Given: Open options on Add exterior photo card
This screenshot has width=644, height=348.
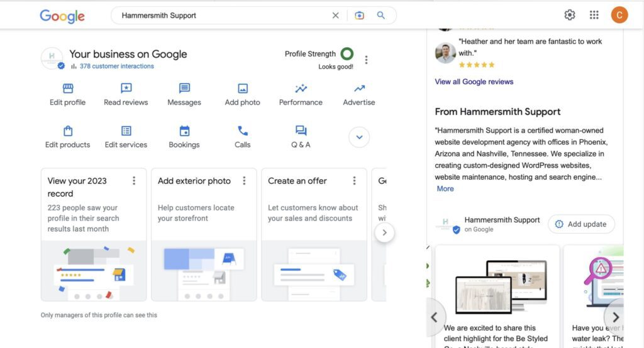Looking at the screenshot, I should coord(245,181).
